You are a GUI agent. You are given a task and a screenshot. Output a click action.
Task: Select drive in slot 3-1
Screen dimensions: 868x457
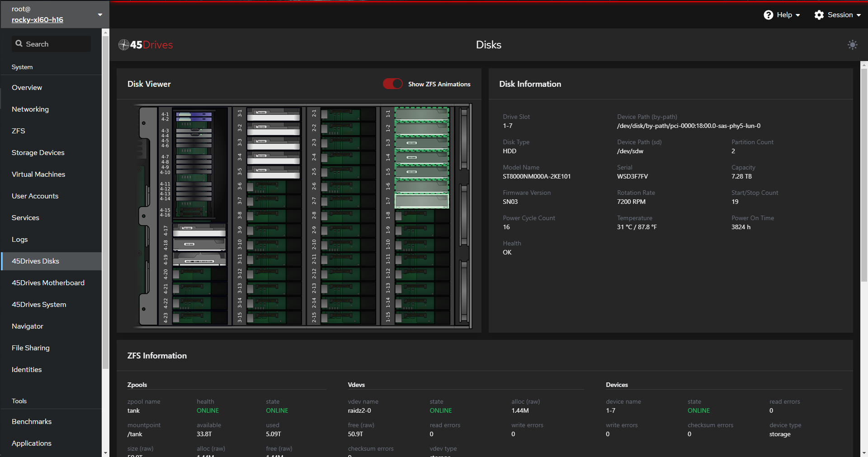(274, 114)
